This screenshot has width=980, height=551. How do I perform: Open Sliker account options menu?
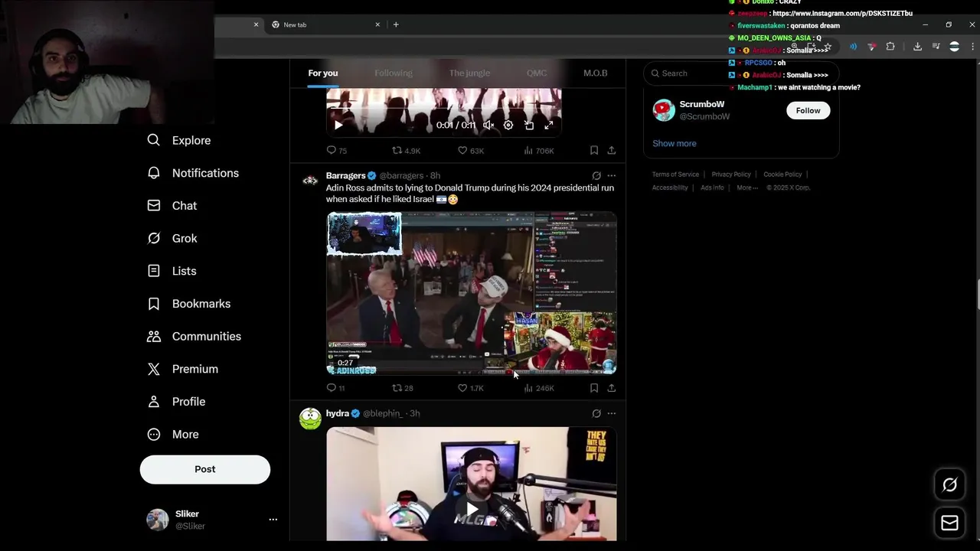273,520
